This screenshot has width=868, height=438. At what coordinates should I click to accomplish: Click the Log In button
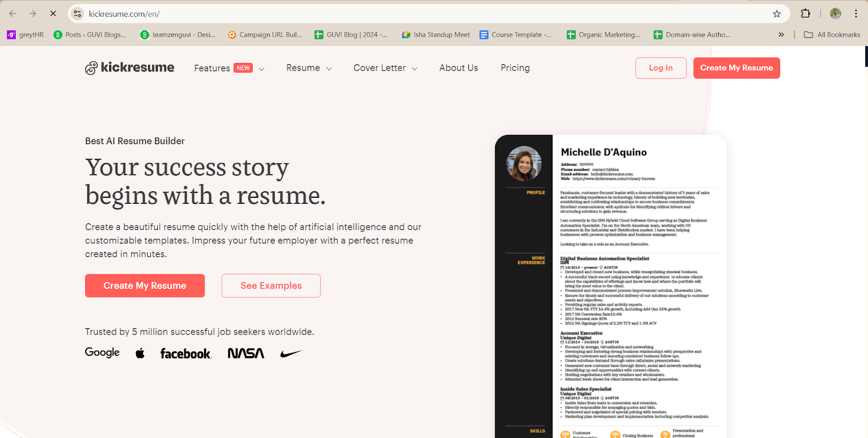coord(661,68)
